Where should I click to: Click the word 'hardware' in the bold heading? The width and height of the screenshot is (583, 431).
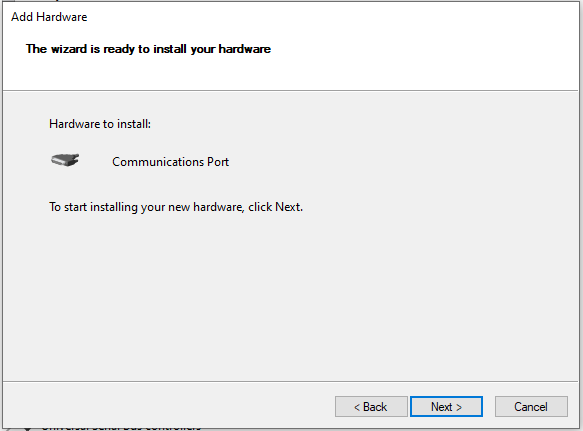(x=245, y=49)
